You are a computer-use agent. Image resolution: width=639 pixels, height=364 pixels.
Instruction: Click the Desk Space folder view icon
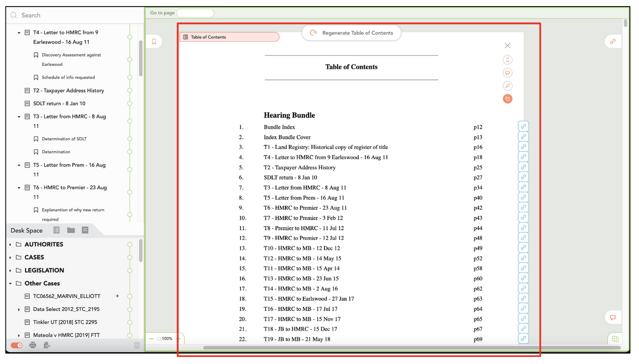tap(71, 230)
